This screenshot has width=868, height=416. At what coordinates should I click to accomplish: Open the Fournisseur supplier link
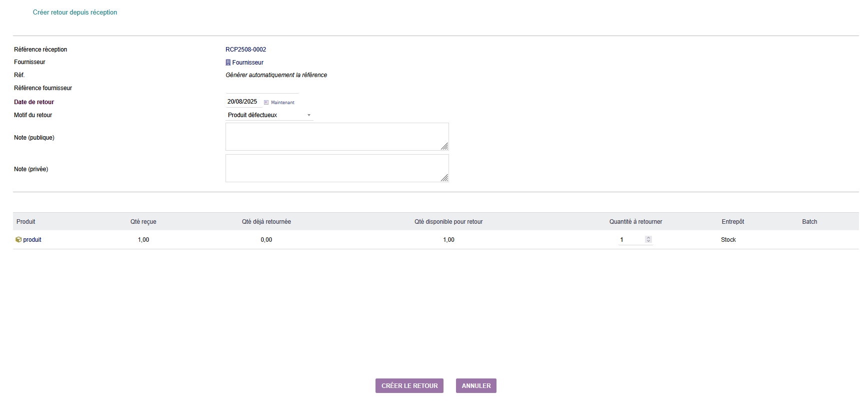tap(248, 63)
